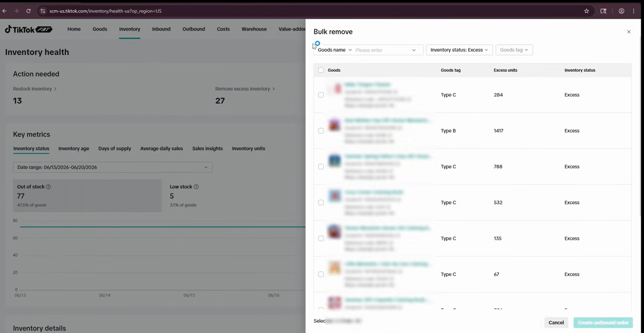Click the Low stock info icon
The image size is (644, 333).
point(196,187)
